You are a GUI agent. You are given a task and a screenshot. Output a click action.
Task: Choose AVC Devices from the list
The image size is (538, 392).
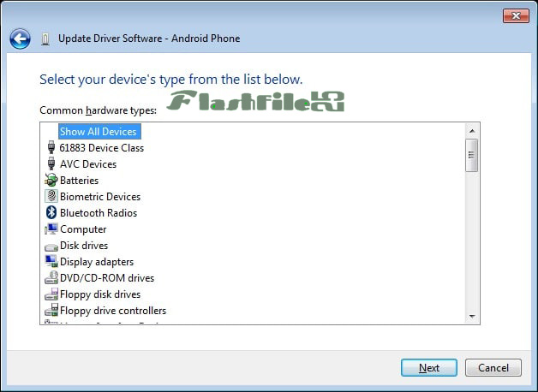coord(88,164)
